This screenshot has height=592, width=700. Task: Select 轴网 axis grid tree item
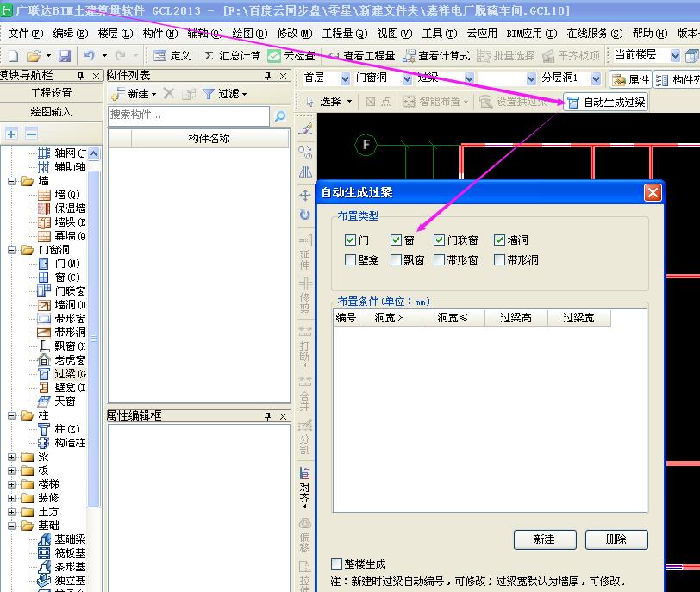coord(62,153)
